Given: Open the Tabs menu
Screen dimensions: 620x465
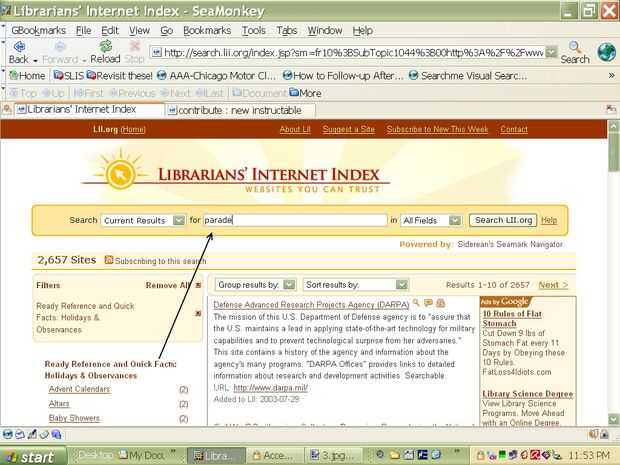Looking at the screenshot, I should point(287,30).
